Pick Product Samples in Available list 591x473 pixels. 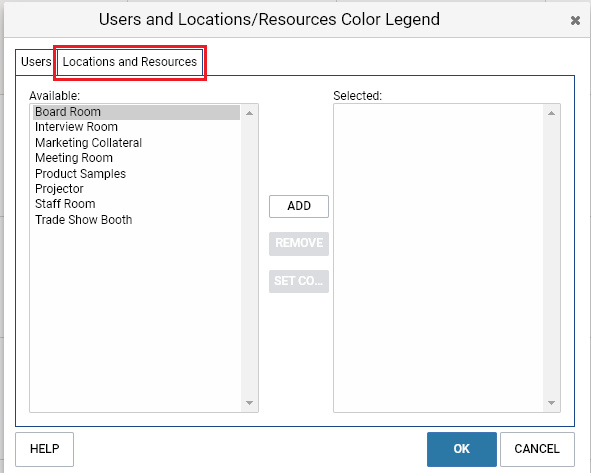pyautogui.click(x=136, y=174)
